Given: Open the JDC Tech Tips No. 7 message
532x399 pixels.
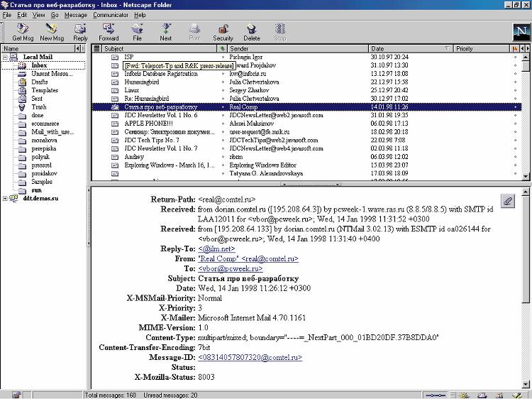Looking at the screenshot, I should pos(305,141).
